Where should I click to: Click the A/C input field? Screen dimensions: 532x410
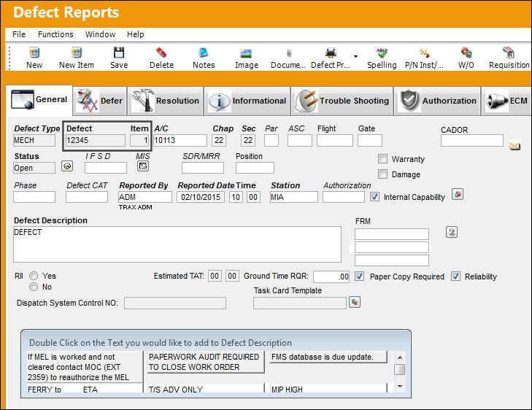tap(180, 140)
